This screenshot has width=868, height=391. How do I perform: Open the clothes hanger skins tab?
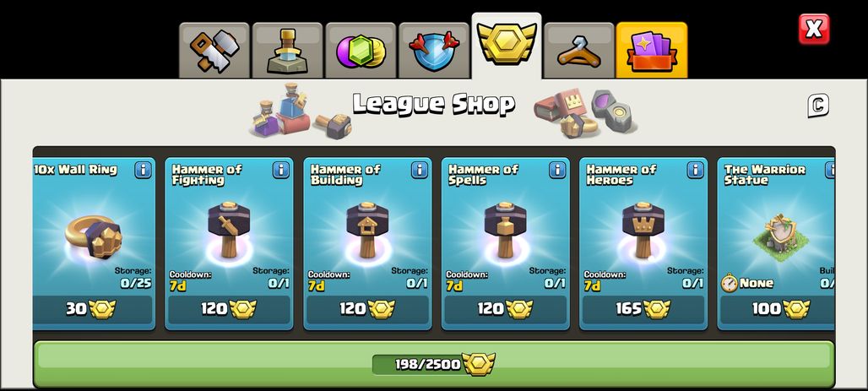coord(579,51)
